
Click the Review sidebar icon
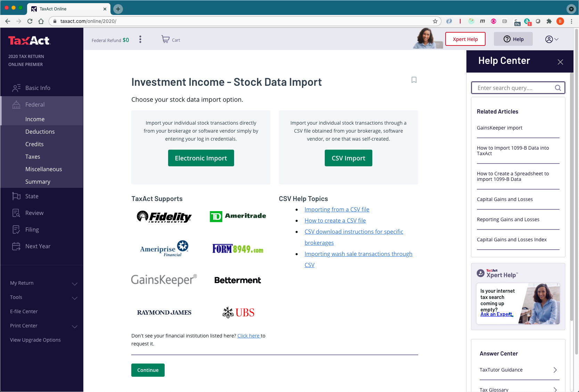(16, 213)
